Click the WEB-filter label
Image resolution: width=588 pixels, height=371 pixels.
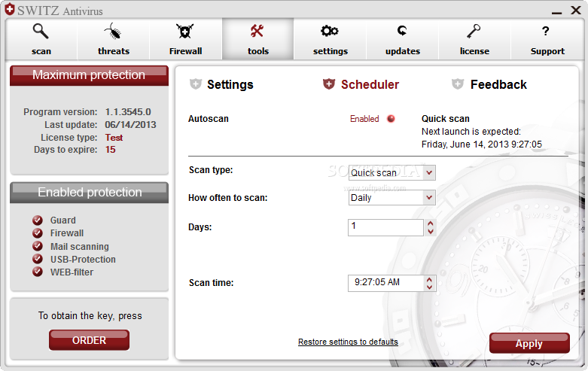[72, 272]
